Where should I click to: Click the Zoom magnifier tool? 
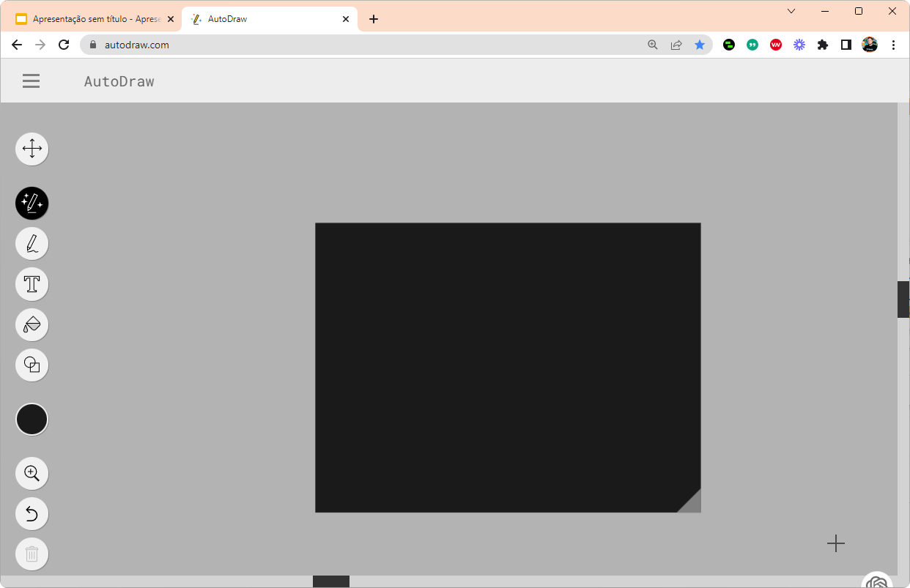click(32, 474)
